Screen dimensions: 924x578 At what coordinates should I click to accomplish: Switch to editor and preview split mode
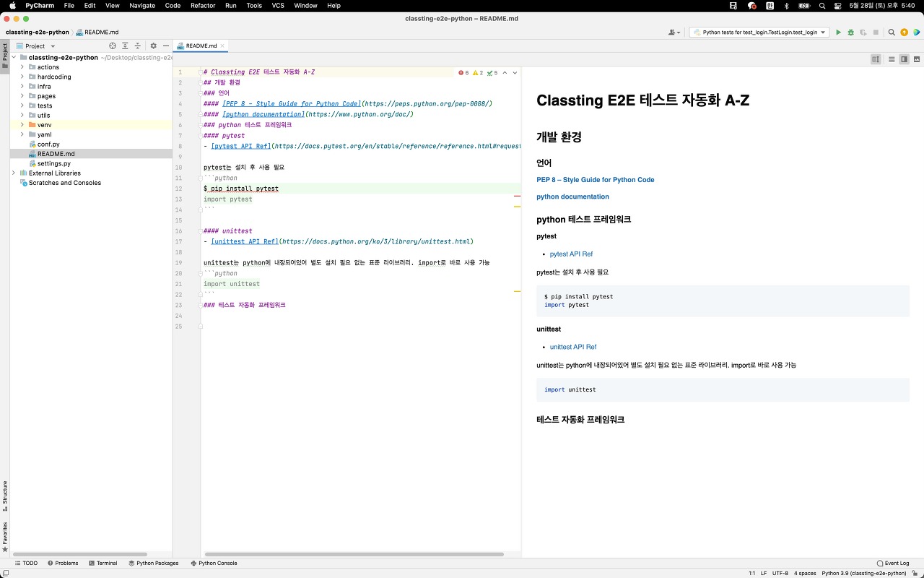904,59
